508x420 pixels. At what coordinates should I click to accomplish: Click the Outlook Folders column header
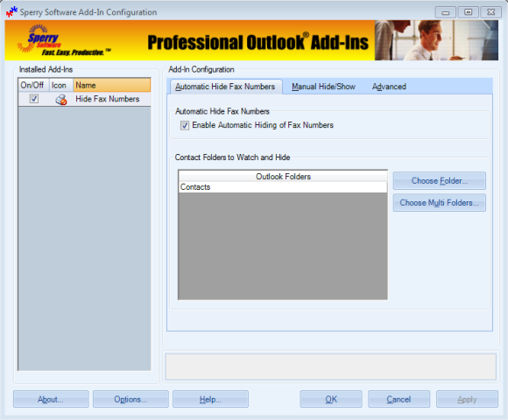(x=283, y=177)
